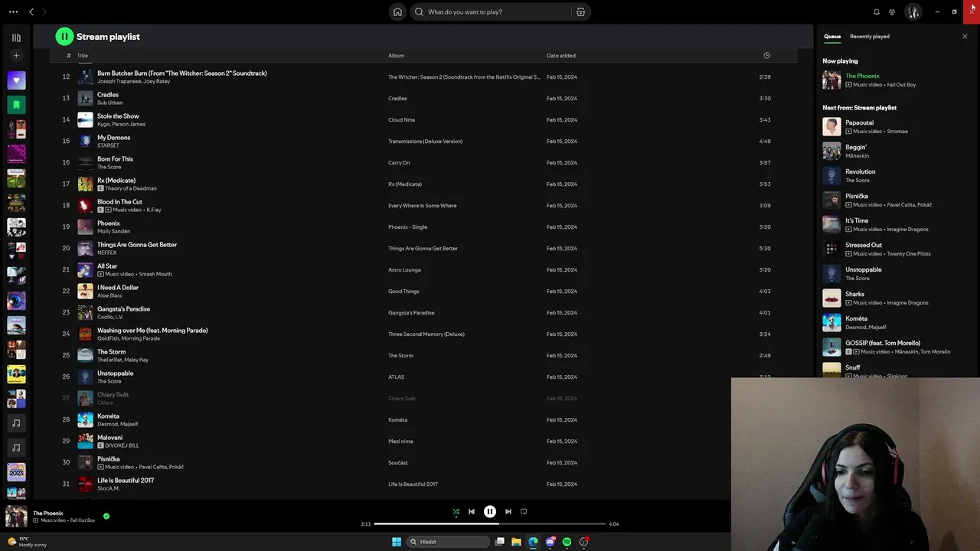Screen dimensions: 980x551
Task: Collapse Your Library sidebar icon
Action: coord(16,37)
